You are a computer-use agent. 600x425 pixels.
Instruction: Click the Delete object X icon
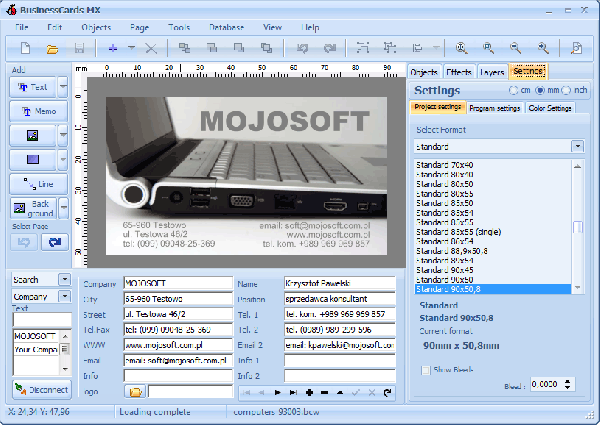(x=151, y=48)
